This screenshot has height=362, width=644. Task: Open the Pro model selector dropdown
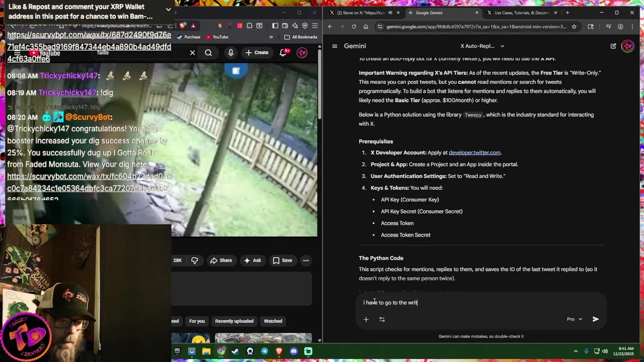point(575,319)
